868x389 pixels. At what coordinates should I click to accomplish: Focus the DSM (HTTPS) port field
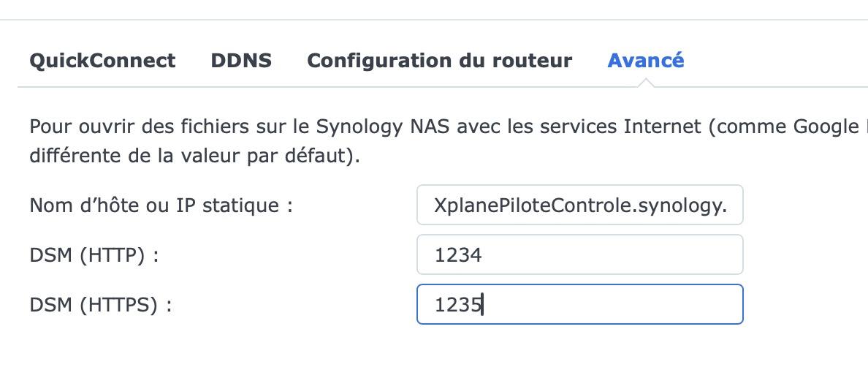click(579, 304)
